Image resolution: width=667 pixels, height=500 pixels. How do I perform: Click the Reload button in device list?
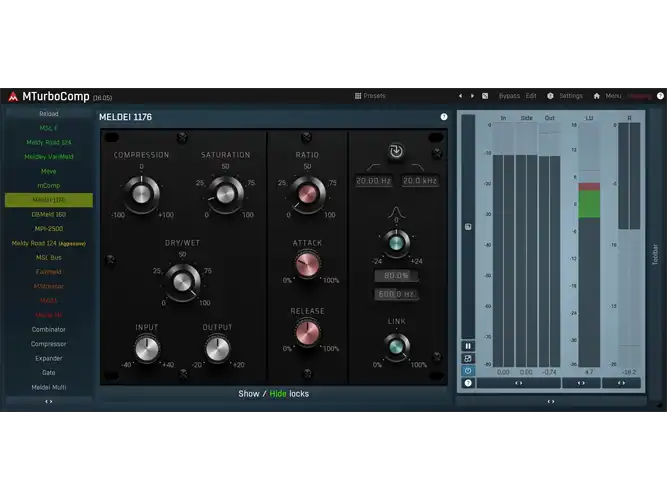[x=49, y=114]
